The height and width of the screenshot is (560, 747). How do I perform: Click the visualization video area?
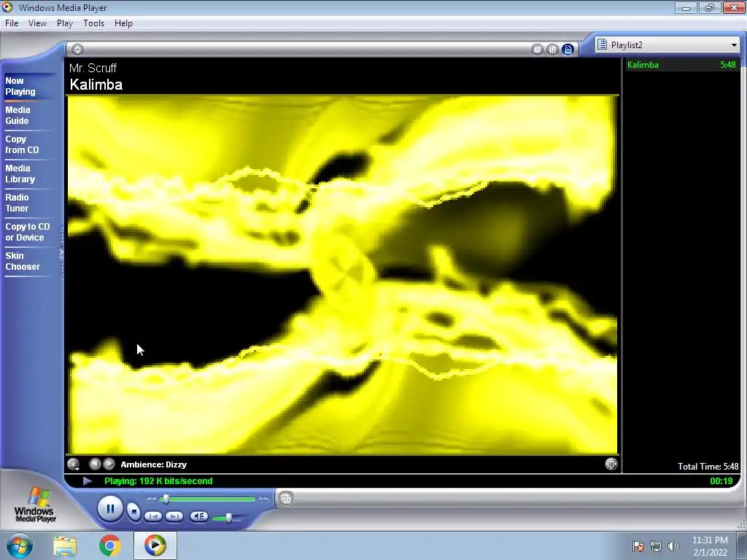pyautogui.click(x=343, y=275)
